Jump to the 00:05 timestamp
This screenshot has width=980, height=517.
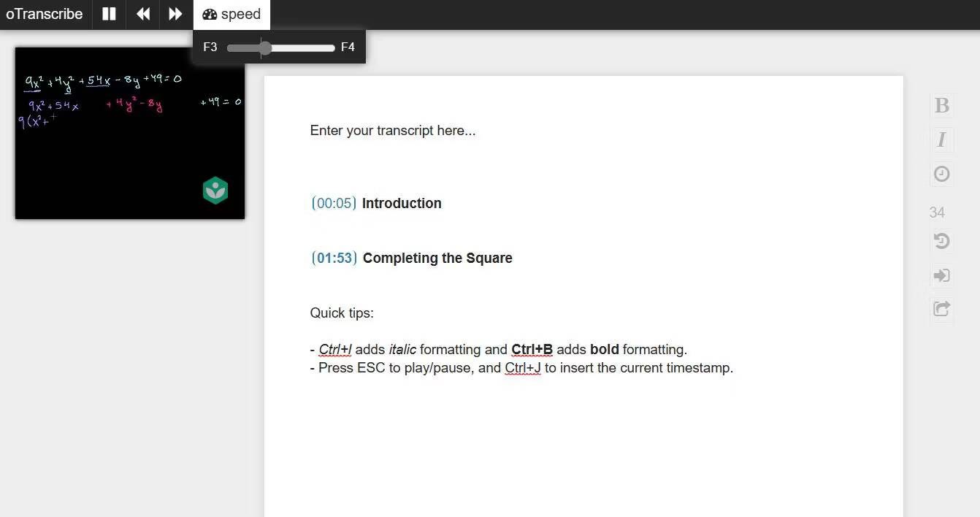click(x=334, y=204)
